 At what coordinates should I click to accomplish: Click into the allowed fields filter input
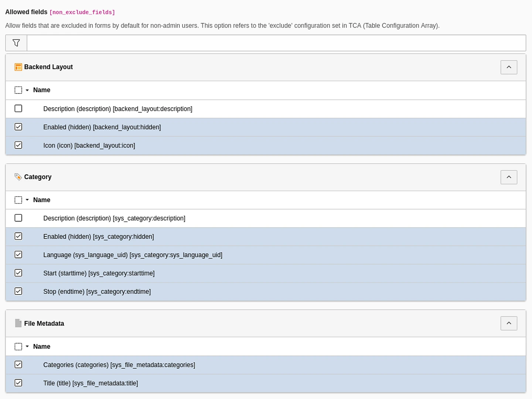point(276,43)
